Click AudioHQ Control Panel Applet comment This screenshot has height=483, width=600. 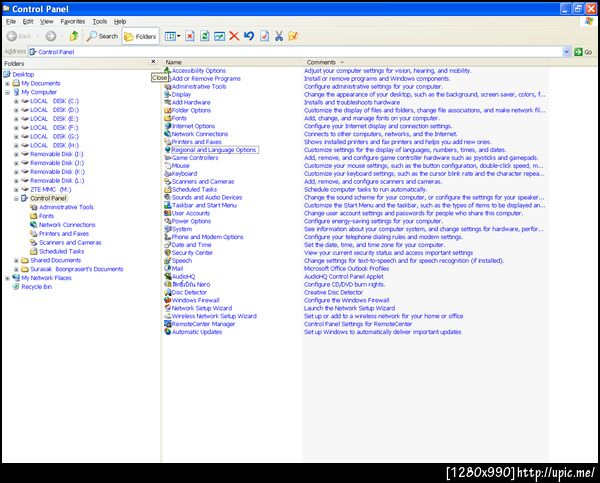click(344, 276)
